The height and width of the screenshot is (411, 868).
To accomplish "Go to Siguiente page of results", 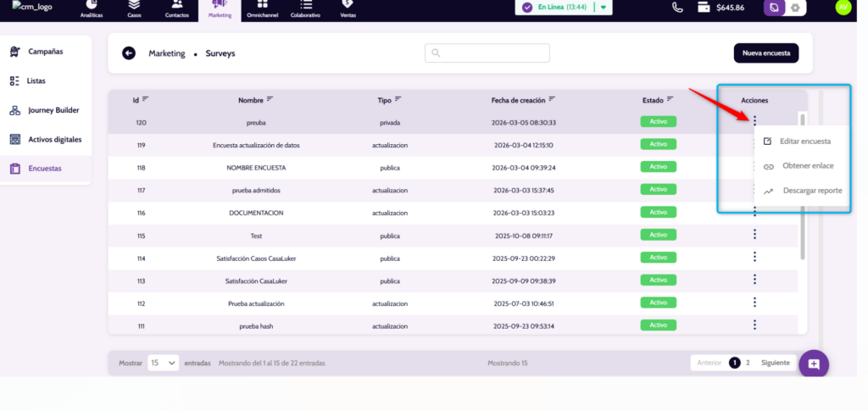I will (775, 363).
